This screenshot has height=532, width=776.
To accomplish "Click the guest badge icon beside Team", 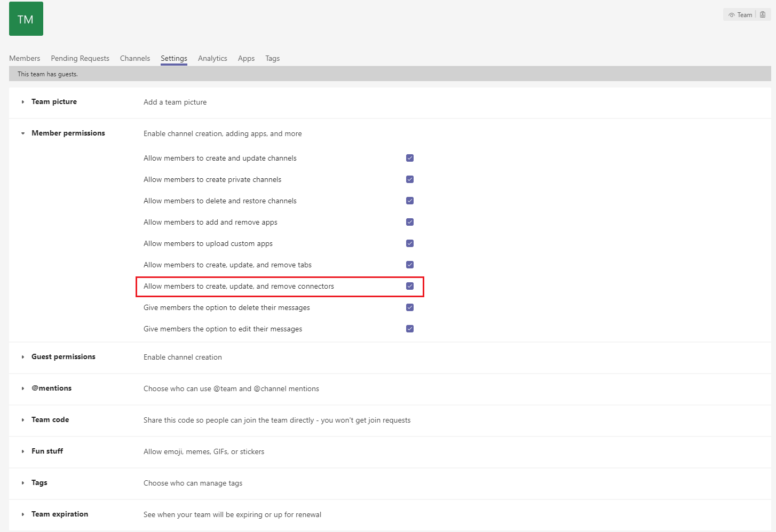I will [763, 15].
